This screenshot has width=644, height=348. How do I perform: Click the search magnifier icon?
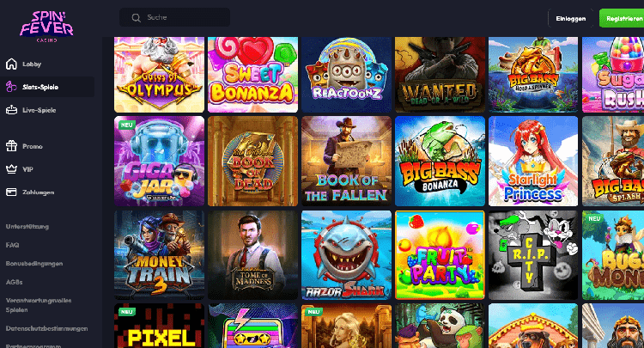click(x=136, y=18)
